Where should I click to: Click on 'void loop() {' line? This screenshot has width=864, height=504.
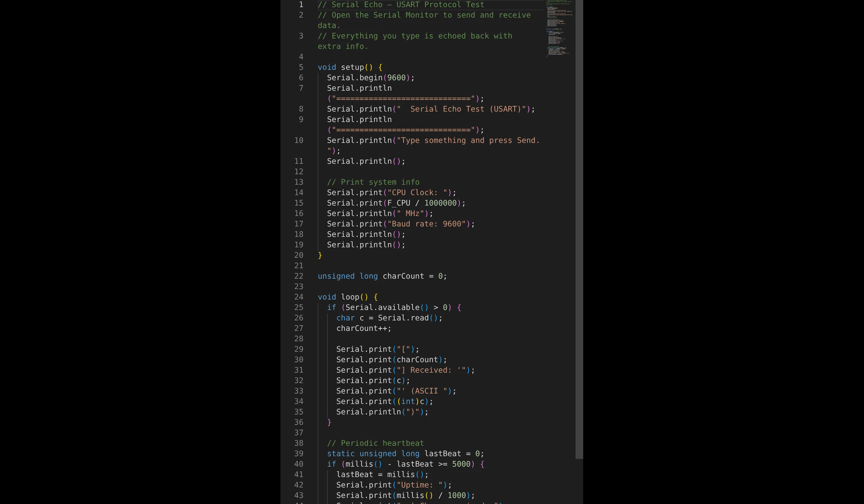tap(348, 297)
